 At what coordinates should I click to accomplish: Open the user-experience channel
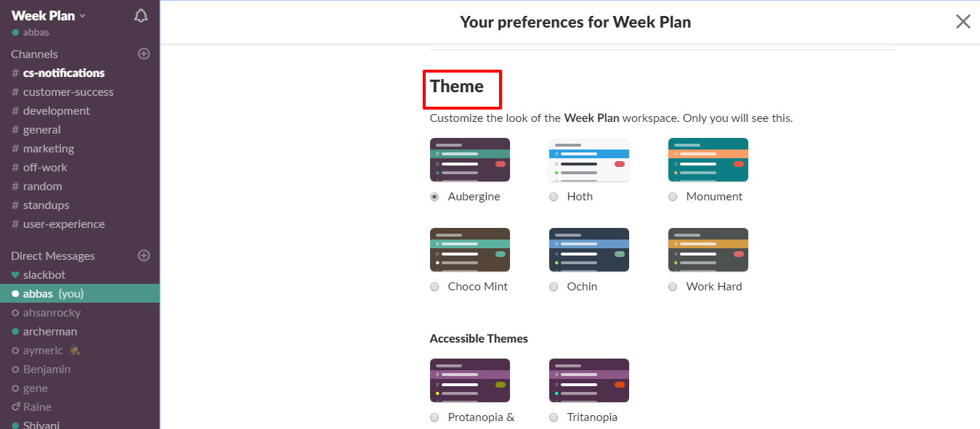(x=63, y=224)
